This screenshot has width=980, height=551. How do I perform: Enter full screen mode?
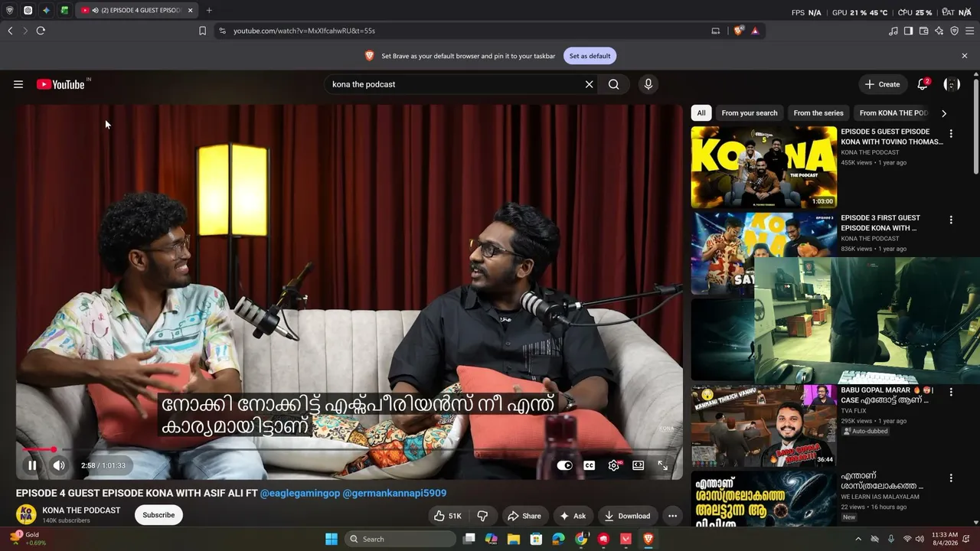662,465
